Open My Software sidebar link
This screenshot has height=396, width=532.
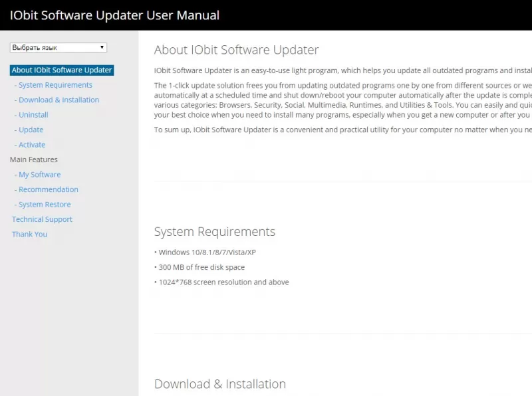point(39,175)
